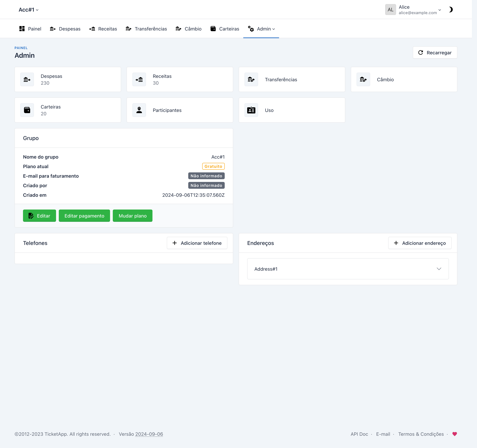This screenshot has height=448, width=477.
Task: Click the Participantes card label
Action: coord(167,110)
